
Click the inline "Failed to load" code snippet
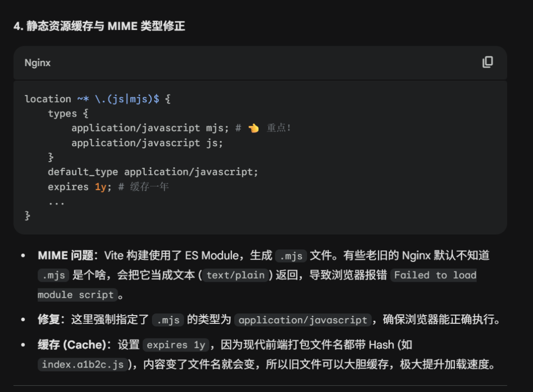[x=435, y=275]
